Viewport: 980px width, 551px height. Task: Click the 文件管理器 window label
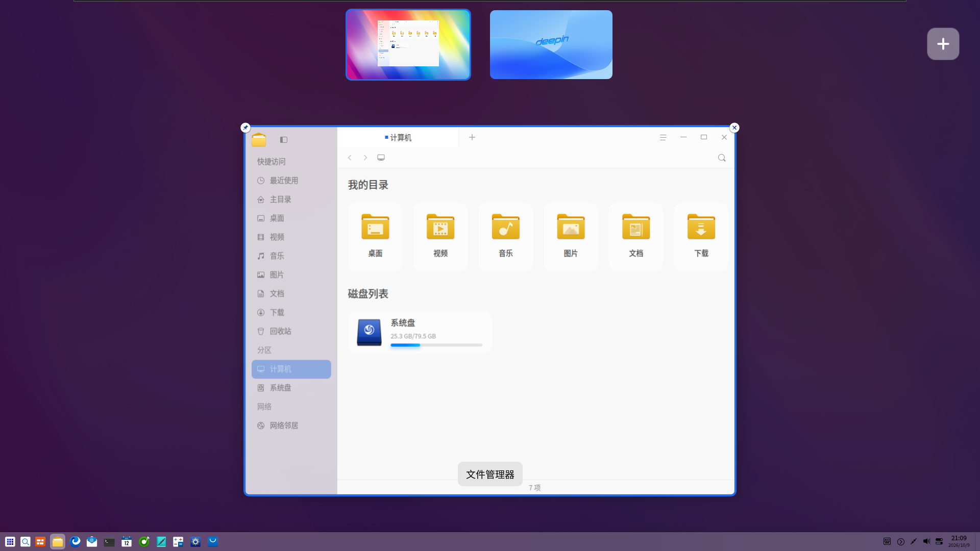tap(490, 474)
